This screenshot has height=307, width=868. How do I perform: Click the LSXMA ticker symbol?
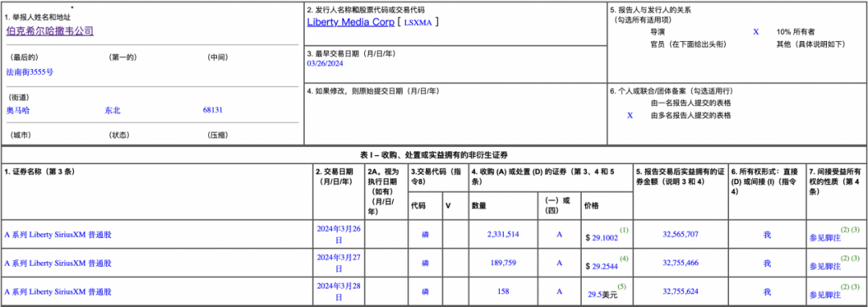pos(420,23)
